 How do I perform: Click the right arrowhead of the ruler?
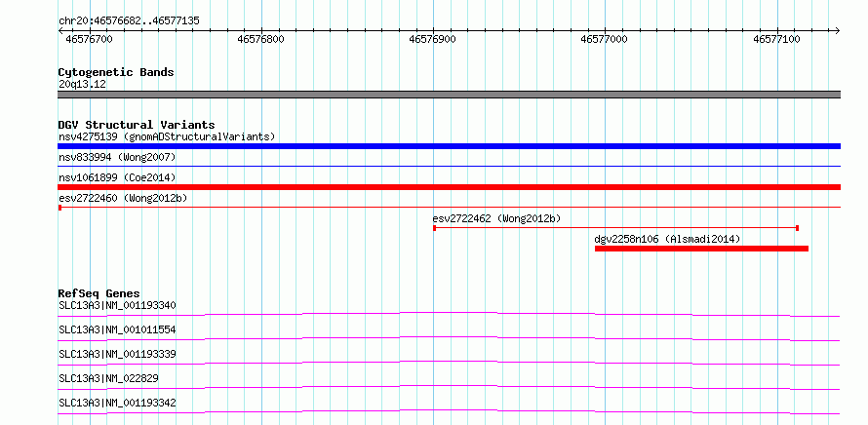coord(838,30)
